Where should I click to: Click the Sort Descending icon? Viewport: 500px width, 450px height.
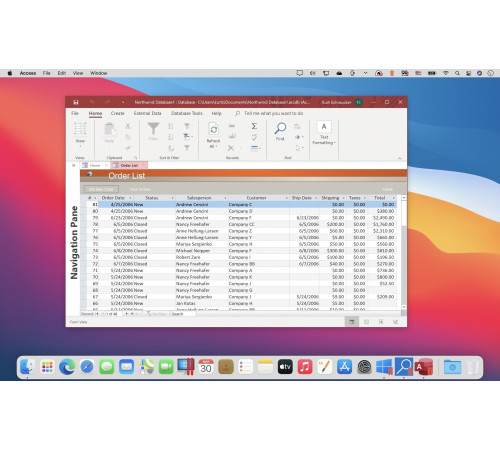(171, 137)
